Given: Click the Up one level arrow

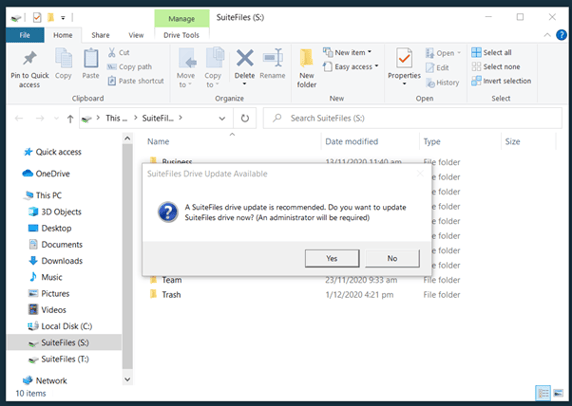Looking at the screenshot, I should coord(70,118).
